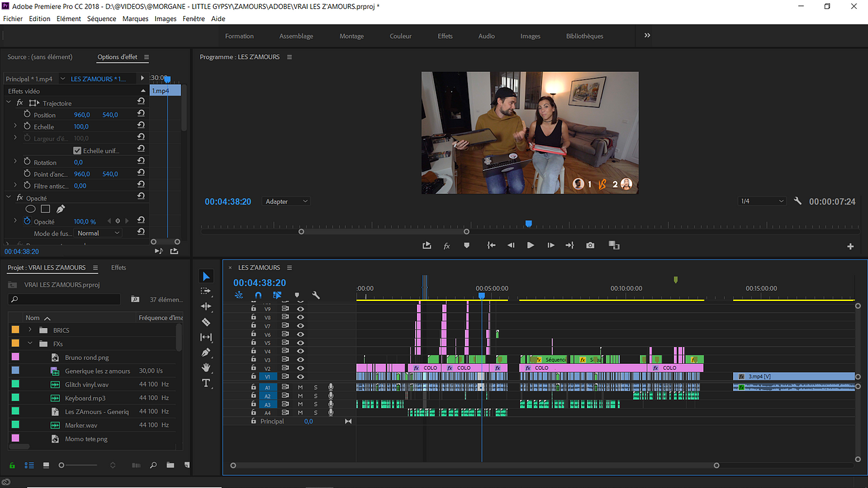Screen dimensions: 868x488
Task: Switch project panel to list view
Action: click(x=29, y=465)
